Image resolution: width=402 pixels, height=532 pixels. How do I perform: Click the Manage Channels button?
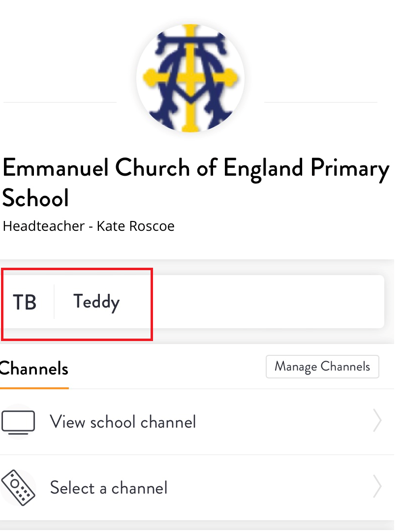point(322,367)
